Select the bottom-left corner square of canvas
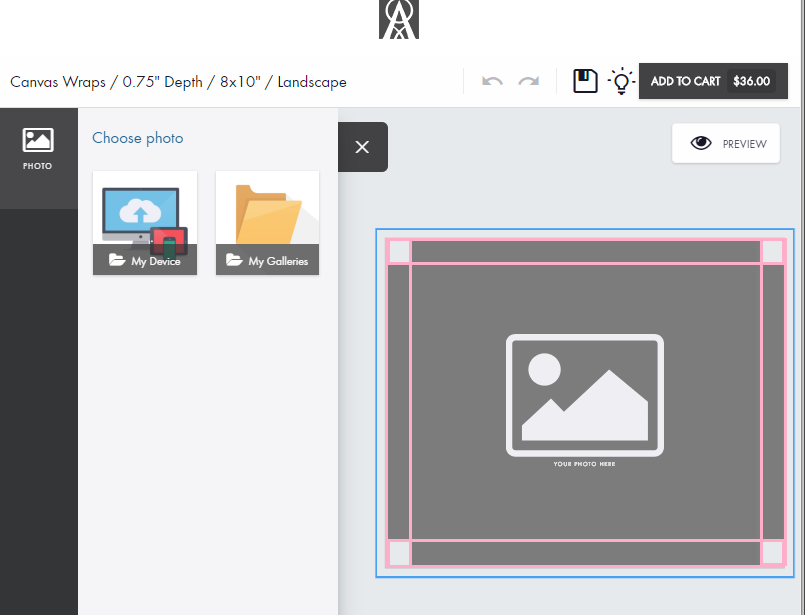This screenshot has height=615, width=805. tap(398, 553)
